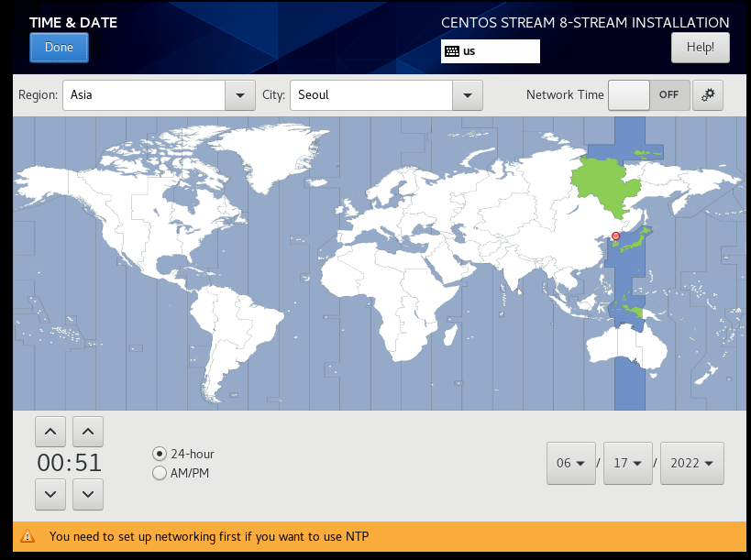
Task: Click the 00:51 time display
Action: pos(70,463)
